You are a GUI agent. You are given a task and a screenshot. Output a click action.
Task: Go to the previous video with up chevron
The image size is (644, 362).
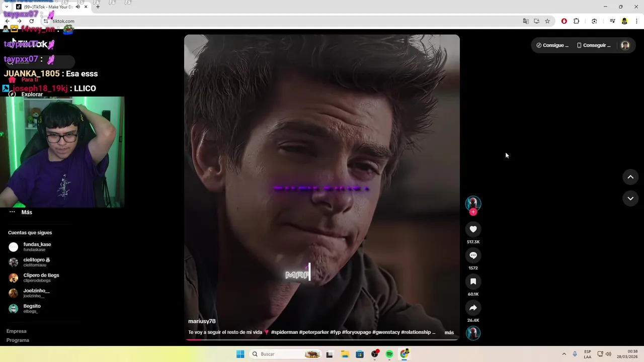click(630, 177)
